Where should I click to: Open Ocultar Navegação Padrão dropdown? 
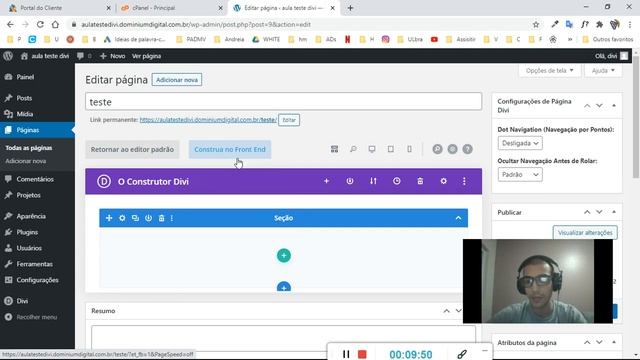(520, 175)
